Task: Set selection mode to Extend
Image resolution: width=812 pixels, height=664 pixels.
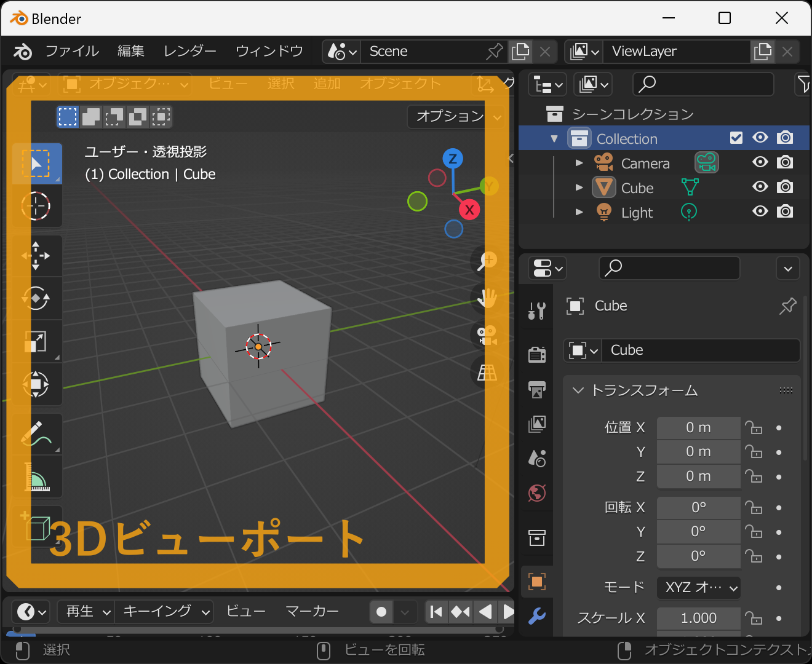Action: [91, 116]
